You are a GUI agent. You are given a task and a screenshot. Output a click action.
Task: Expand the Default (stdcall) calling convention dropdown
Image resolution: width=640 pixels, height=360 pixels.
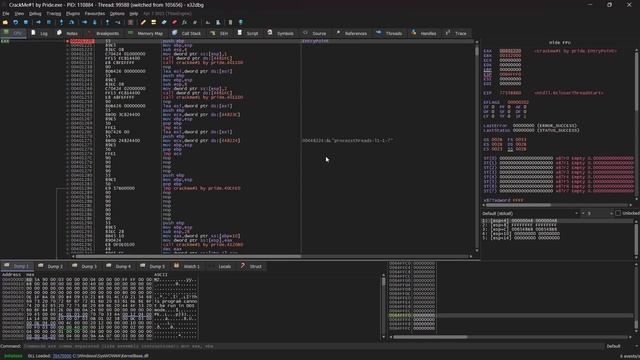click(x=530, y=213)
